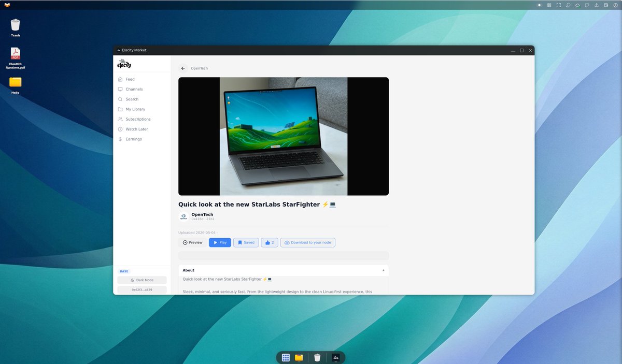Go back using the arrow beside OpenTech
Viewport: 622px width, 364px height.
tap(183, 68)
